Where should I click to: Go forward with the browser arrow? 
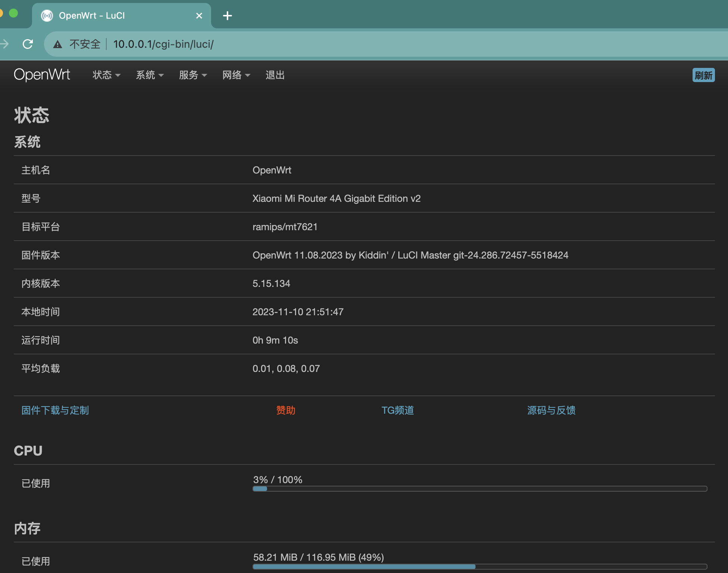[x=4, y=44]
